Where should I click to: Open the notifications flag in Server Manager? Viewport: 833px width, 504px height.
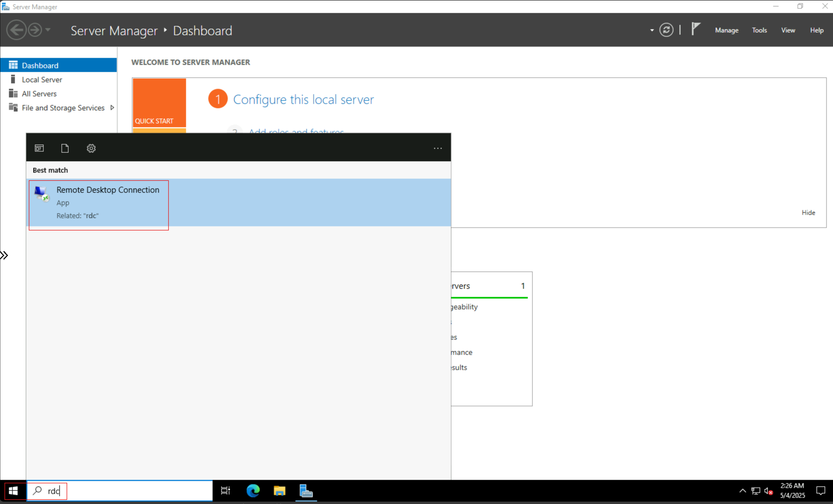(696, 29)
